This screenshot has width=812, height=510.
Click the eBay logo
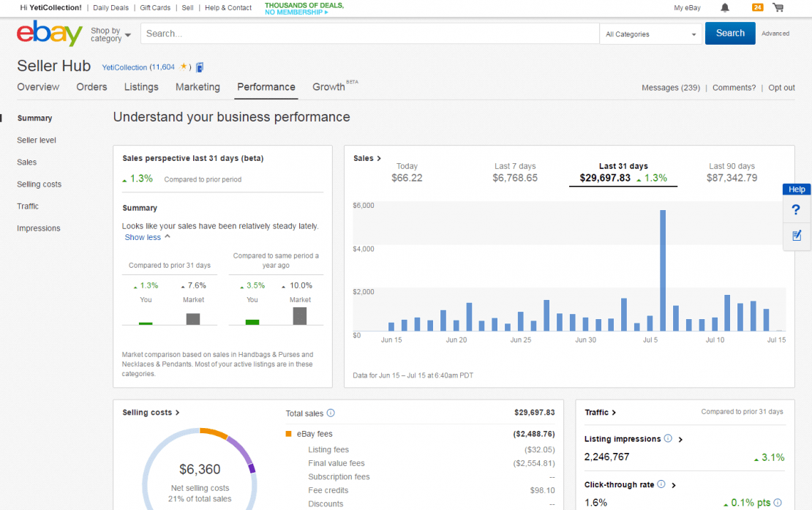[48, 33]
